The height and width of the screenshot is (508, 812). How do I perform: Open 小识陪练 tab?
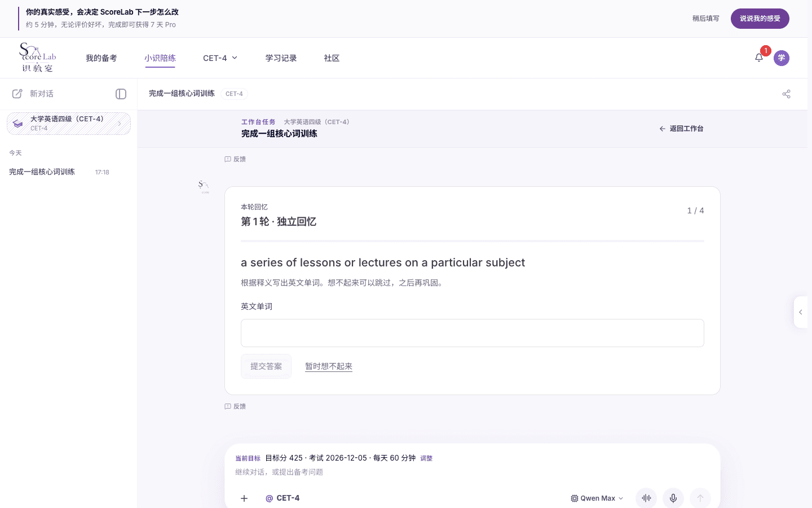pyautogui.click(x=160, y=58)
